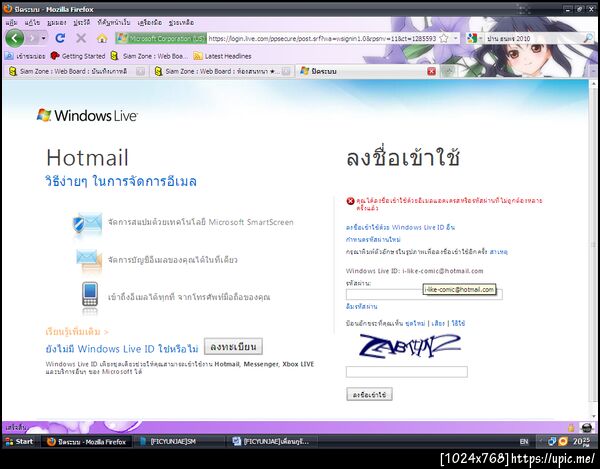This screenshot has width=600, height=469.
Task: Click the Microsoft Corporation site identity badge
Action: point(161,38)
